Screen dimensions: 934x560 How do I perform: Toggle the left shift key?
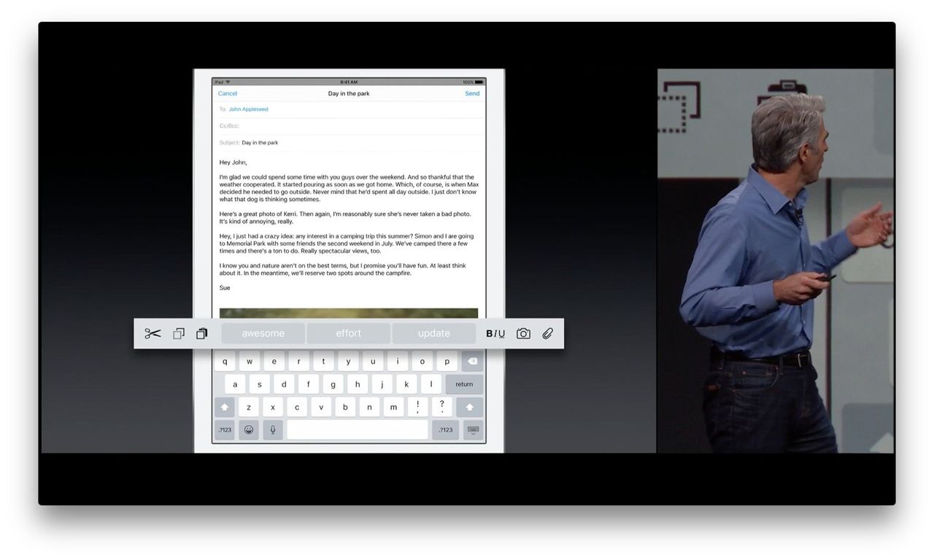[x=225, y=407]
